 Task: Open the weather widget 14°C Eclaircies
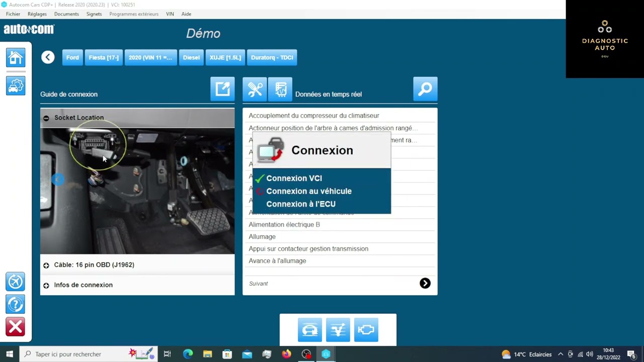(x=526, y=354)
